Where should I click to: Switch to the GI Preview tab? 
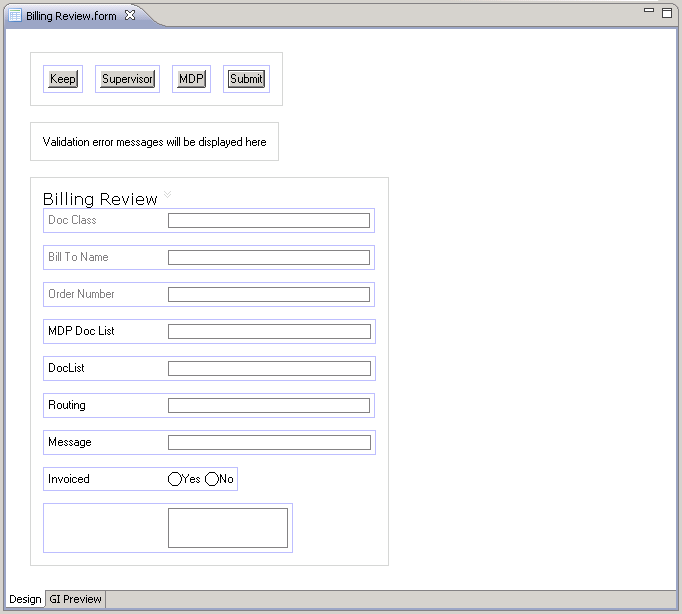(x=75, y=599)
